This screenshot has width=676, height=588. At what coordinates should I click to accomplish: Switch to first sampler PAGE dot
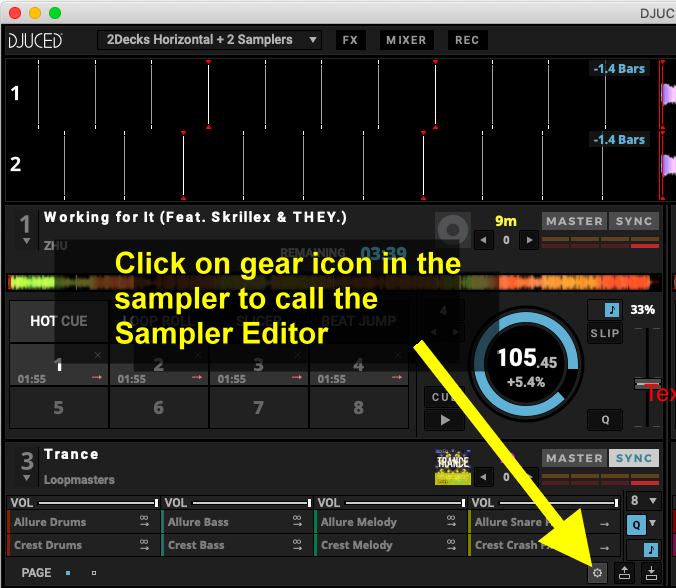point(68,573)
